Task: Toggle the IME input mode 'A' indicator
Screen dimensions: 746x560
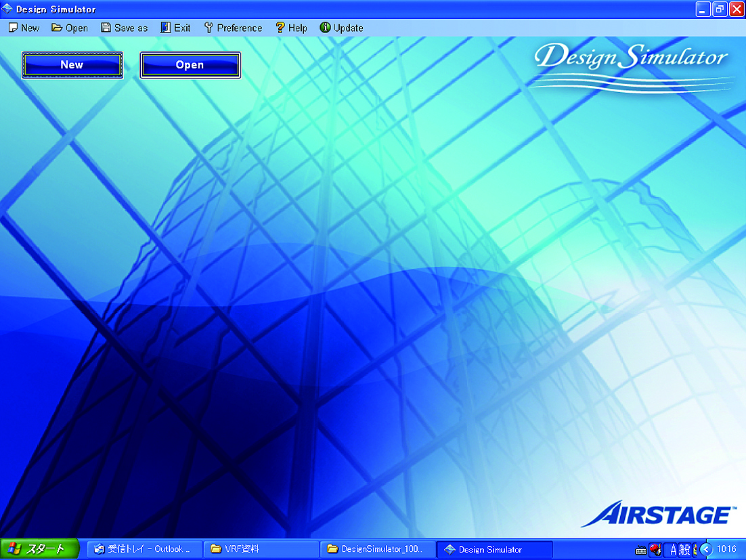Action: coord(674,549)
